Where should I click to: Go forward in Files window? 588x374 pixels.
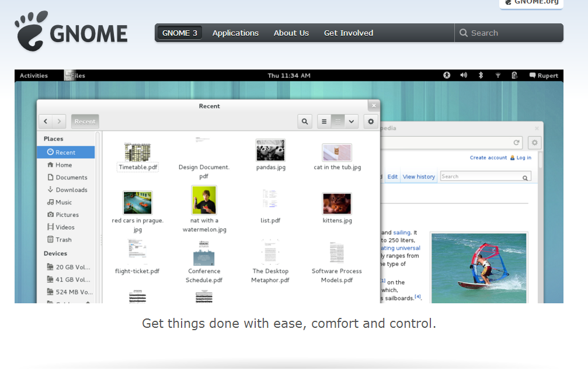[59, 122]
